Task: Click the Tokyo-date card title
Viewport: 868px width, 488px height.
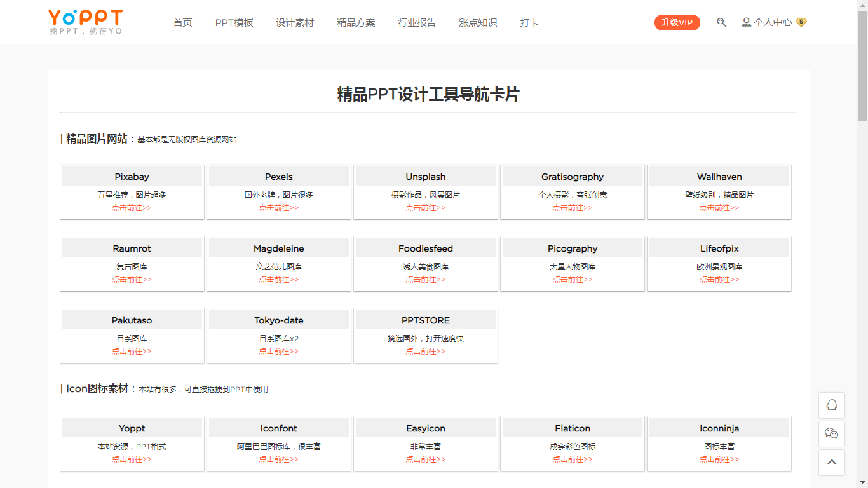Action: (279, 320)
